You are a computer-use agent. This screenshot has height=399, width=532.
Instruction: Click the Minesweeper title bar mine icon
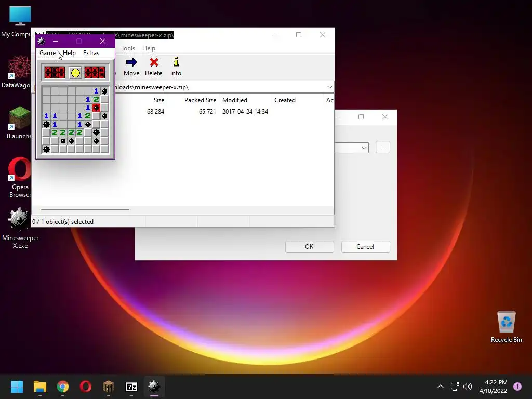(x=42, y=41)
